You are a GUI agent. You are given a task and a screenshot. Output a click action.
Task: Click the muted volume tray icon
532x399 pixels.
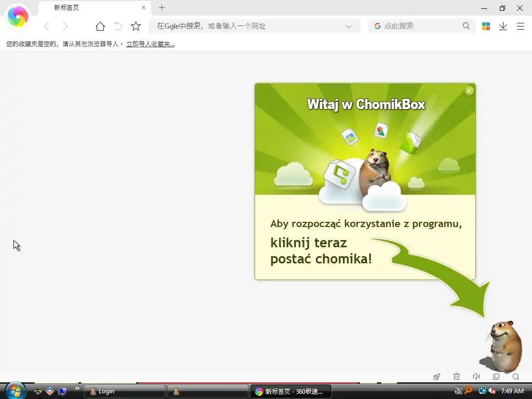tap(492, 391)
